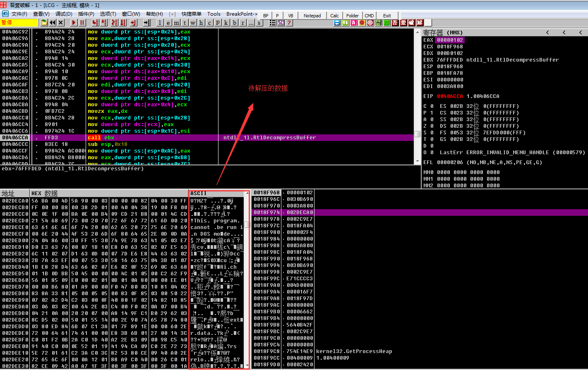Screen dimensions: 588x370
Task: Click the Trace into toolbar icon
Action: 114,23
